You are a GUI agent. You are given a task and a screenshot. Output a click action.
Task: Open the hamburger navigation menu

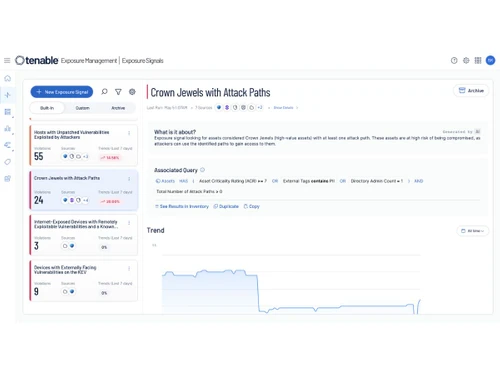pos(7,60)
